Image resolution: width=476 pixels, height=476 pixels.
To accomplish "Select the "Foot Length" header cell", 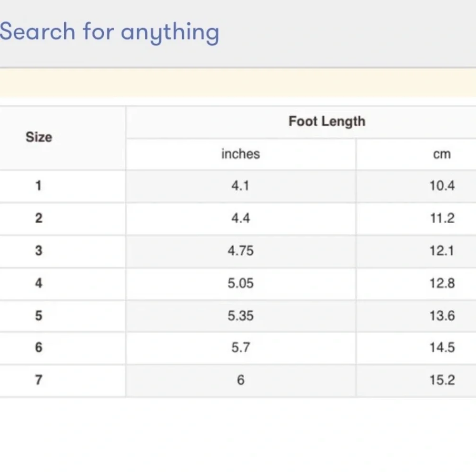I will click(x=327, y=121).
